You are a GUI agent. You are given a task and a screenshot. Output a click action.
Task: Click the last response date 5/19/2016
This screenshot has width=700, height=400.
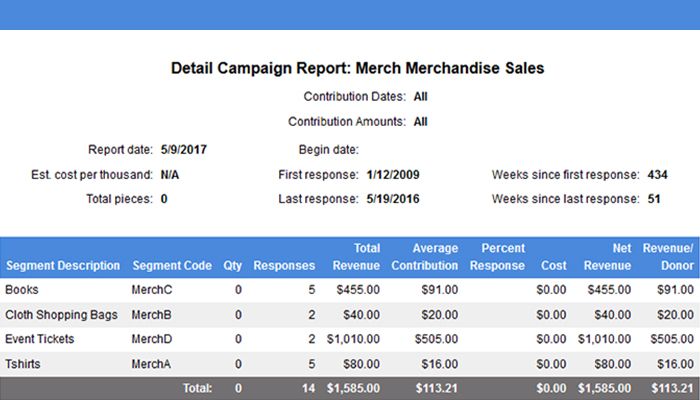click(x=392, y=199)
